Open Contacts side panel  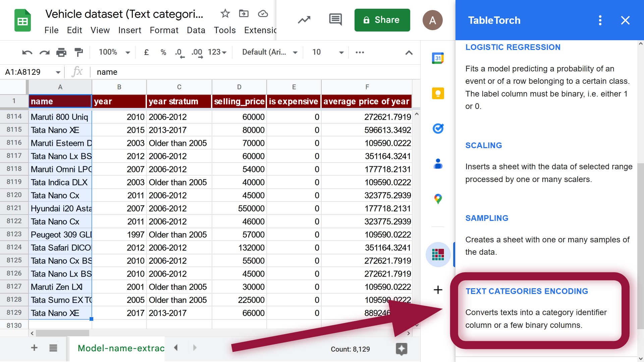click(438, 164)
